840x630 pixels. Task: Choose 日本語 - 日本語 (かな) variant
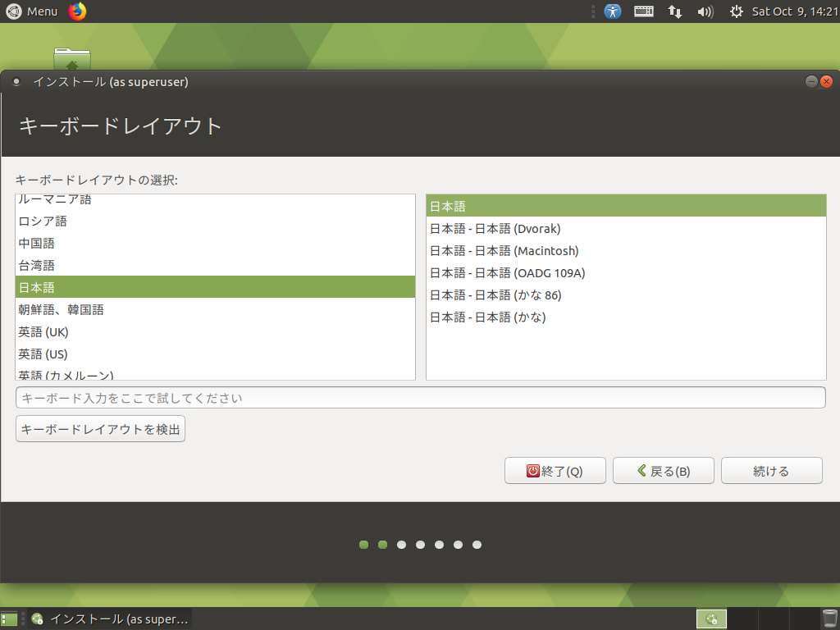tap(626, 317)
